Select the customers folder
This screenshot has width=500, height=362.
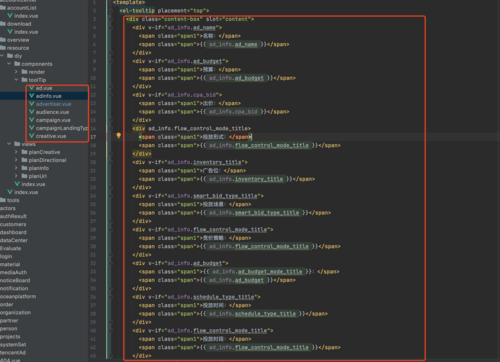pos(13,224)
